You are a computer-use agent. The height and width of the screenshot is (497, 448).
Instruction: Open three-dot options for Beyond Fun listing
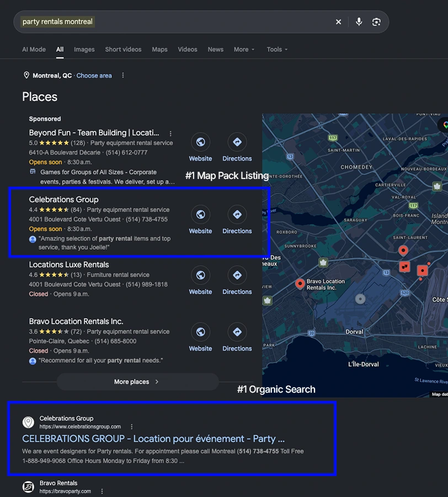pyautogui.click(x=170, y=134)
